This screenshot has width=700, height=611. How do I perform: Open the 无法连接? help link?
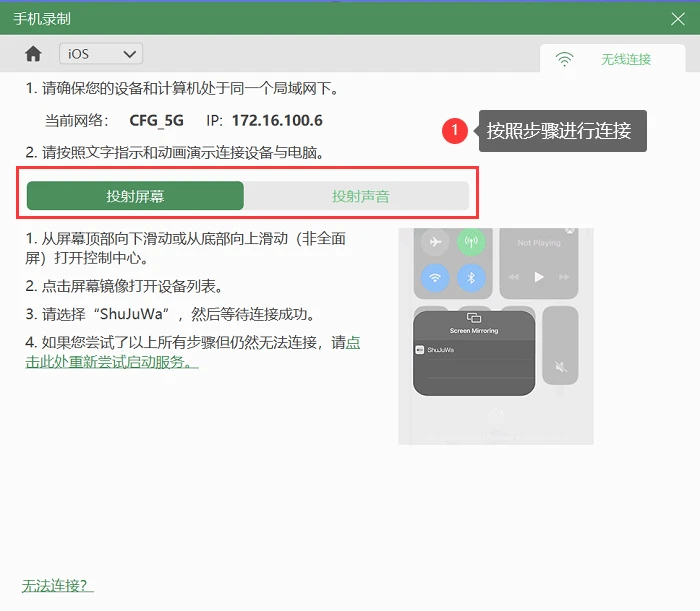point(57,586)
